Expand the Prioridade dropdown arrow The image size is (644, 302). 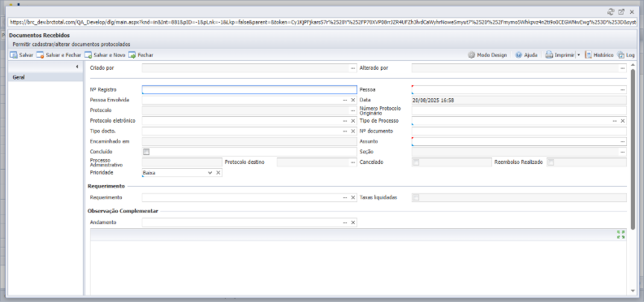tap(210, 173)
